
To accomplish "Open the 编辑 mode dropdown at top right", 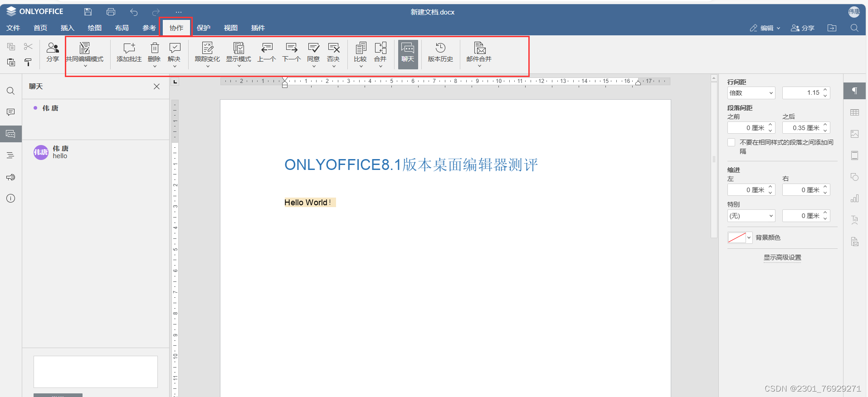I will [765, 28].
